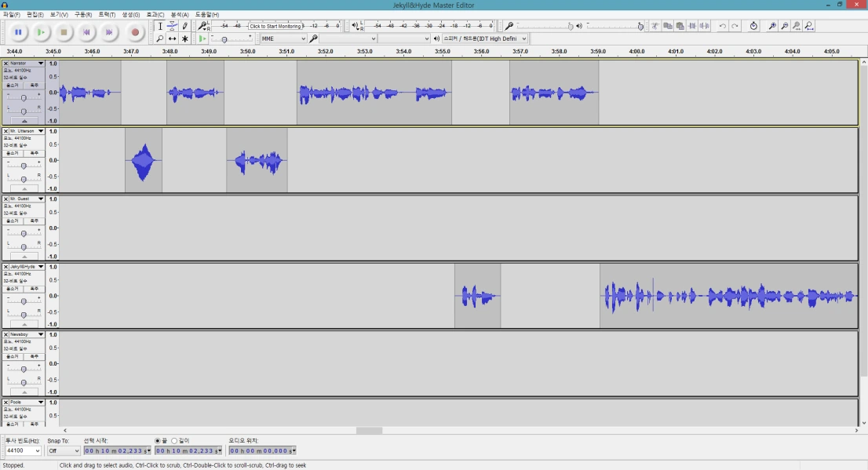Open the Mr. Utterson track dropdown menu

click(40, 131)
